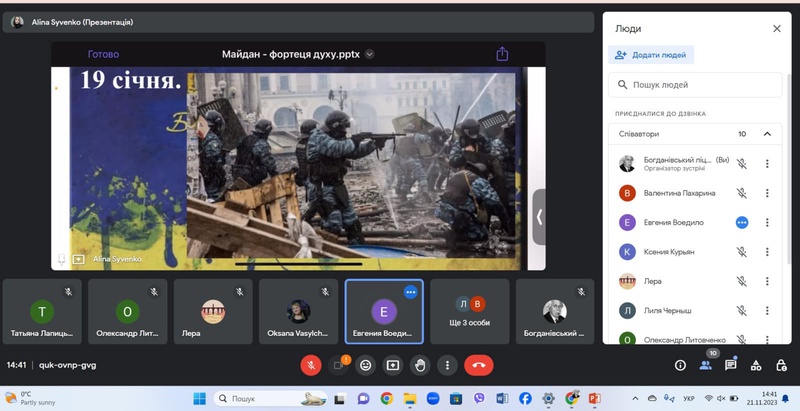Viewport: 800px width, 411px height.
Task: Open more actions for Лиля Черныш
Action: click(x=767, y=311)
